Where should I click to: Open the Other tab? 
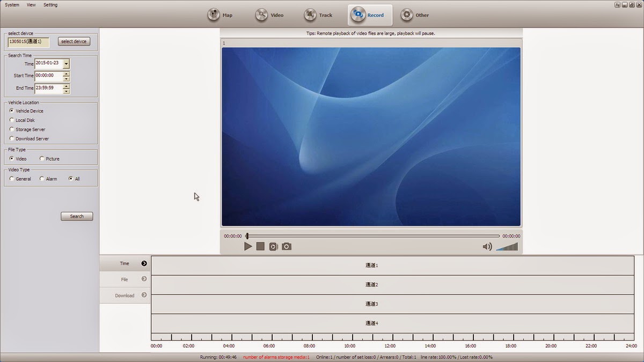(x=415, y=15)
